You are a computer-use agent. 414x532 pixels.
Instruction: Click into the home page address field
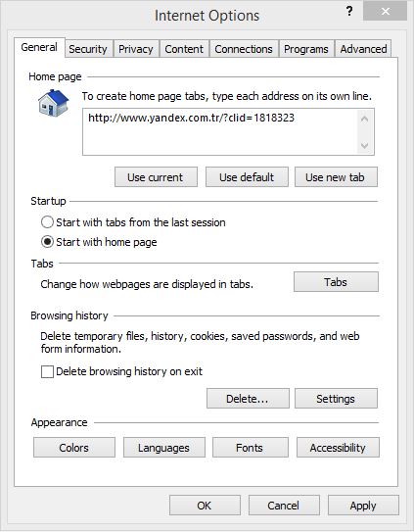click(x=220, y=131)
